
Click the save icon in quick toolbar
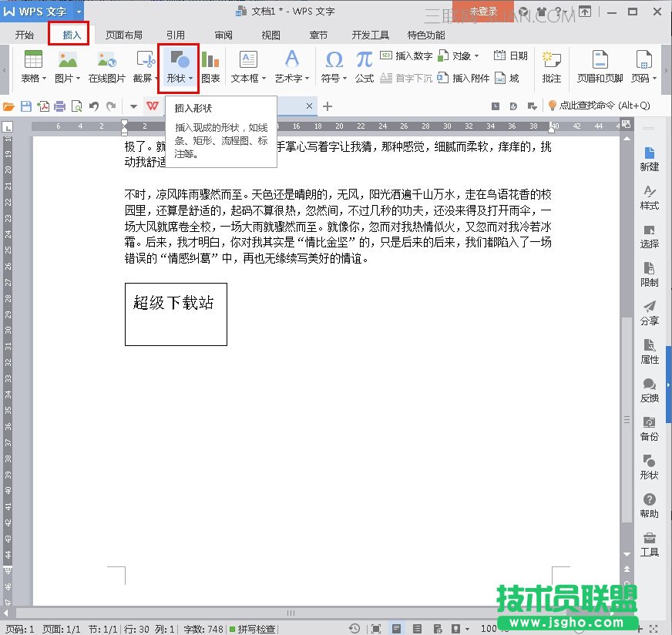pos(26,106)
